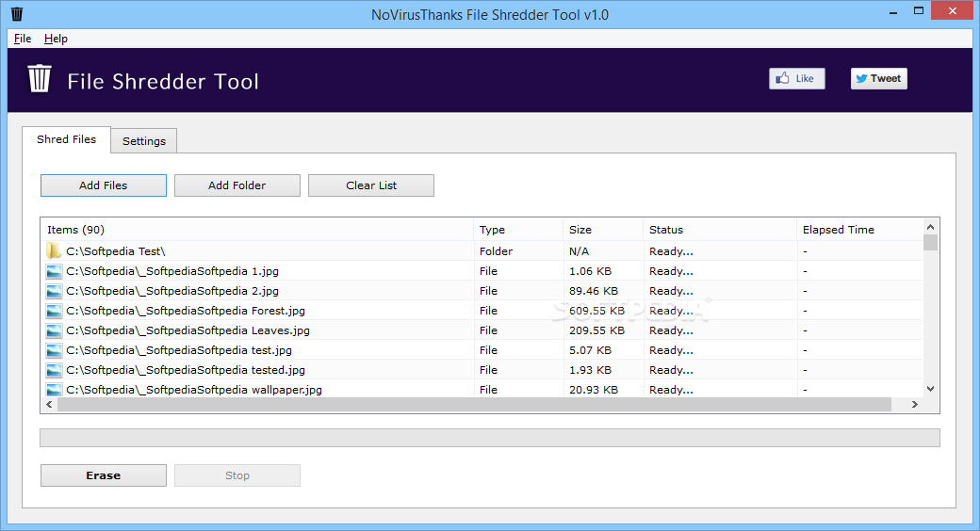Select the _SoftpediaSoftpedia wallpaper.jpg row
The image size is (980, 531).
[482, 390]
